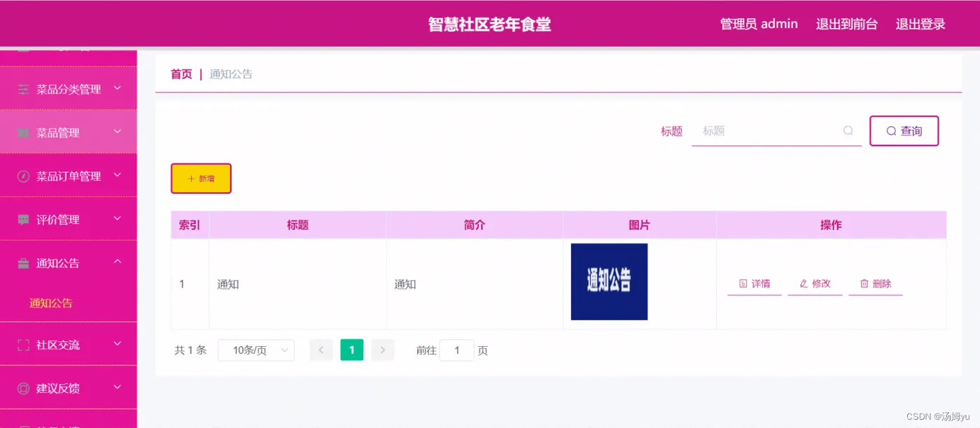Open the 菜品订单管理 menu
The height and width of the screenshot is (428, 980).
coord(69,176)
